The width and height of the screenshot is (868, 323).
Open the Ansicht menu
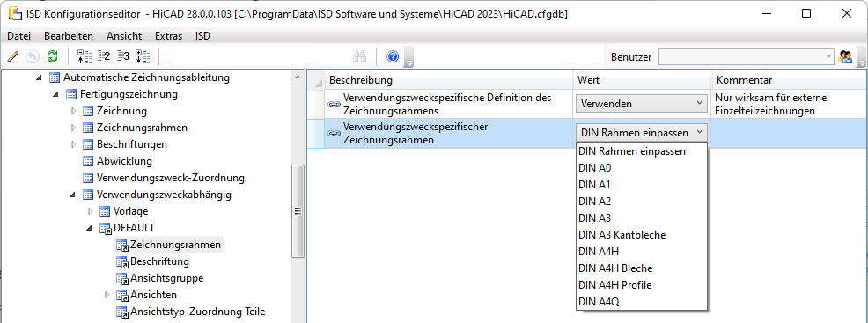(x=124, y=36)
